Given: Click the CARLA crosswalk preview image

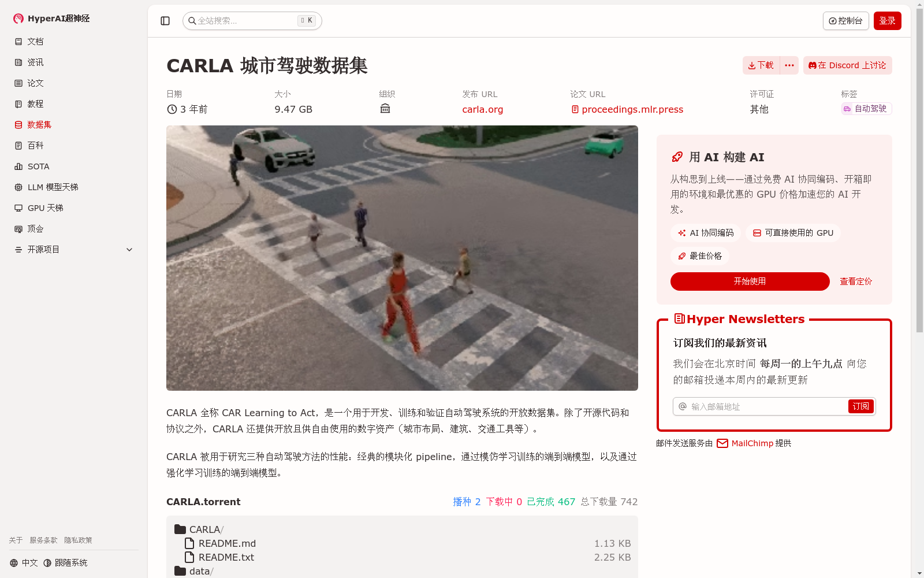Looking at the screenshot, I should click(x=402, y=258).
